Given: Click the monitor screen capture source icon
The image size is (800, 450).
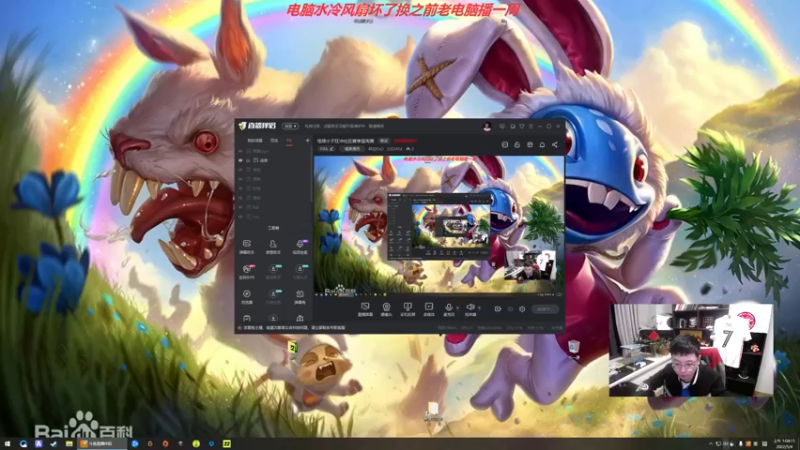Looking at the screenshot, I should click(365, 308).
